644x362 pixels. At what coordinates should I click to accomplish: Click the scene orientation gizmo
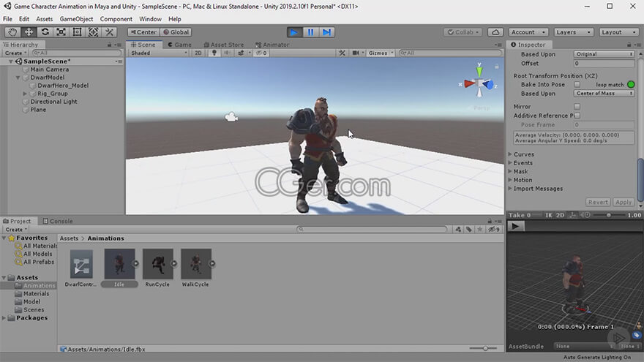[x=479, y=83]
